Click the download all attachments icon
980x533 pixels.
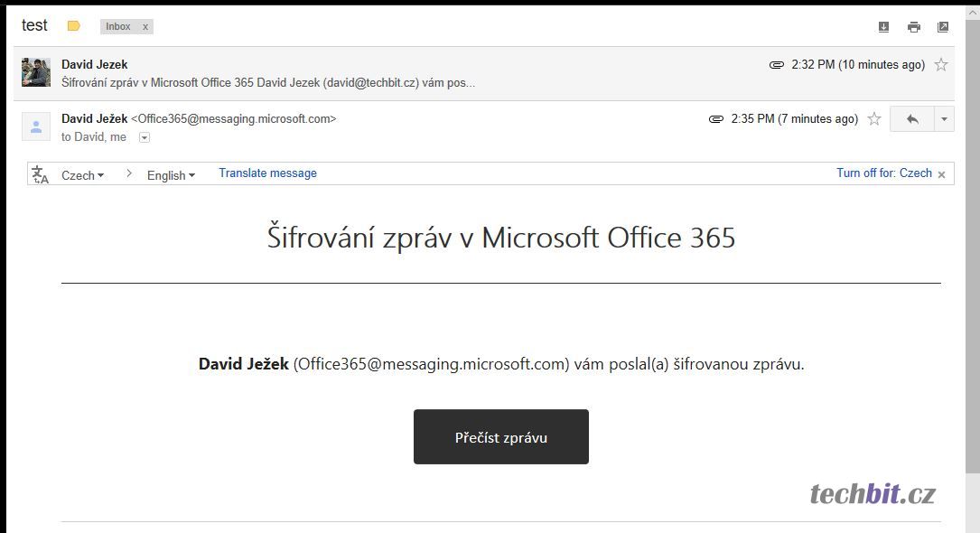(x=883, y=27)
